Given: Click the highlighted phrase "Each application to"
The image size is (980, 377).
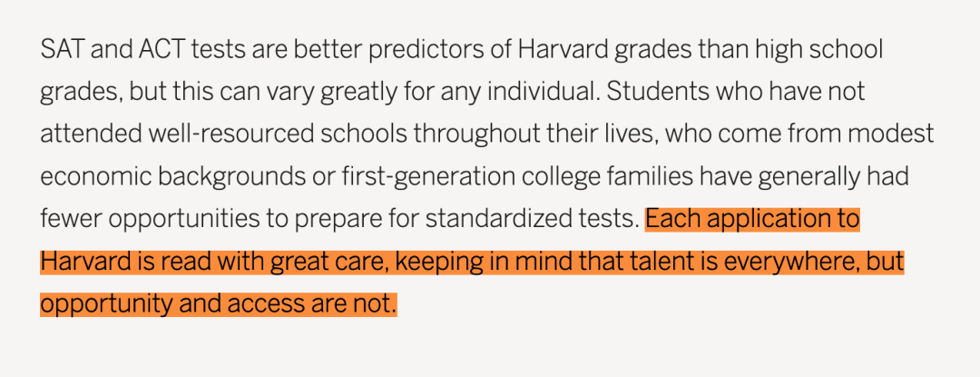Looking at the screenshot, I should [x=752, y=220].
